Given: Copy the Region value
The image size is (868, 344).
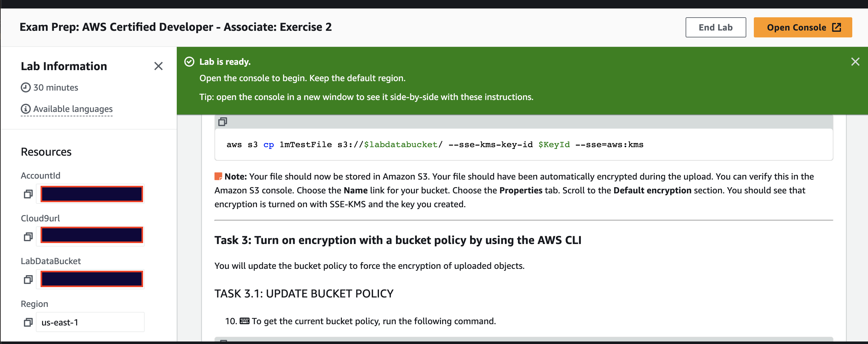Looking at the screenshot, I should [28, 322].
